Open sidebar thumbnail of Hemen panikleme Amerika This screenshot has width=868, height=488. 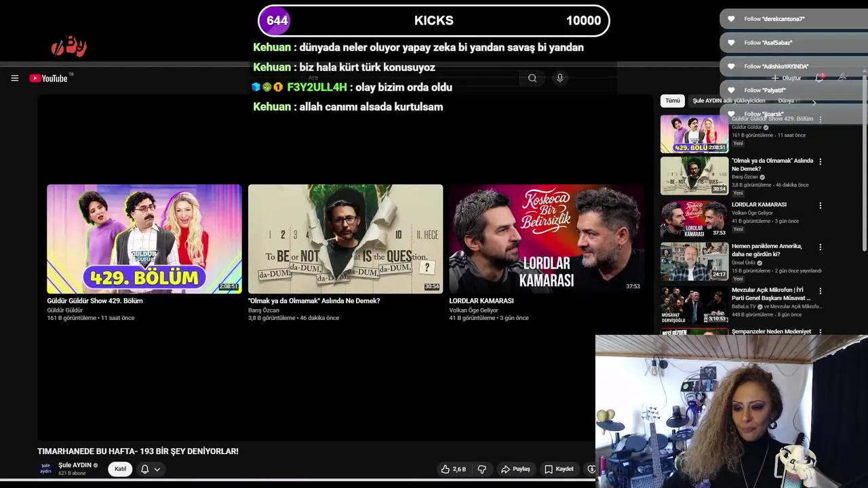pyautogui.click(x=694, y=262)
